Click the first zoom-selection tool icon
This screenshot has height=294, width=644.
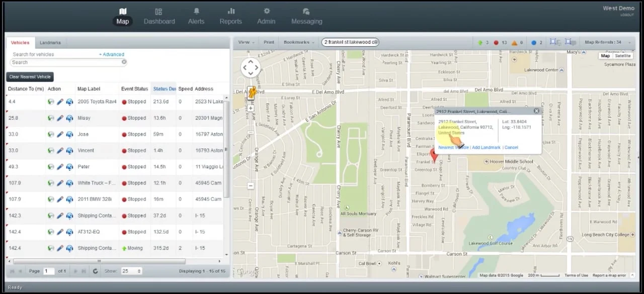pos(555,42)
